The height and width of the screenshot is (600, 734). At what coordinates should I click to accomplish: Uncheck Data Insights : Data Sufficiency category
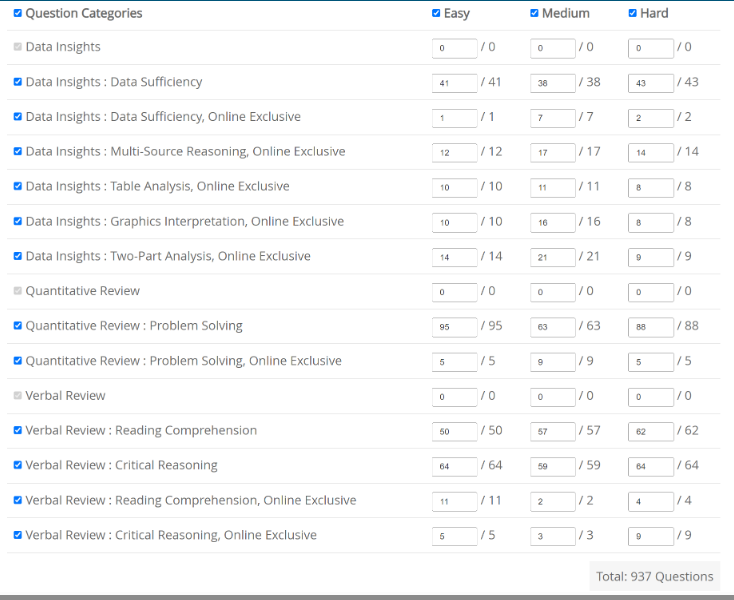click(18, 82)
